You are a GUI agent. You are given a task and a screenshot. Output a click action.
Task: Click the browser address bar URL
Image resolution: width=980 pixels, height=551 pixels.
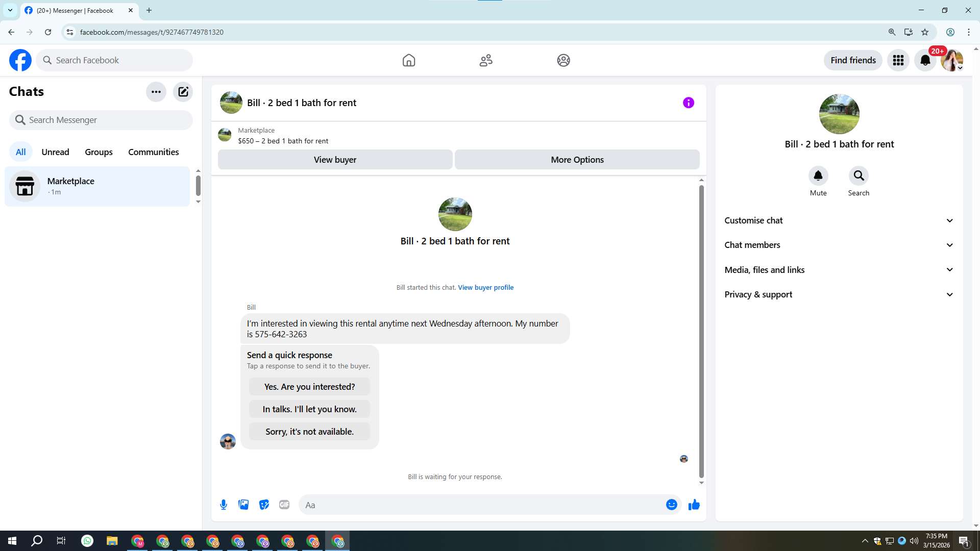[152, 32]
